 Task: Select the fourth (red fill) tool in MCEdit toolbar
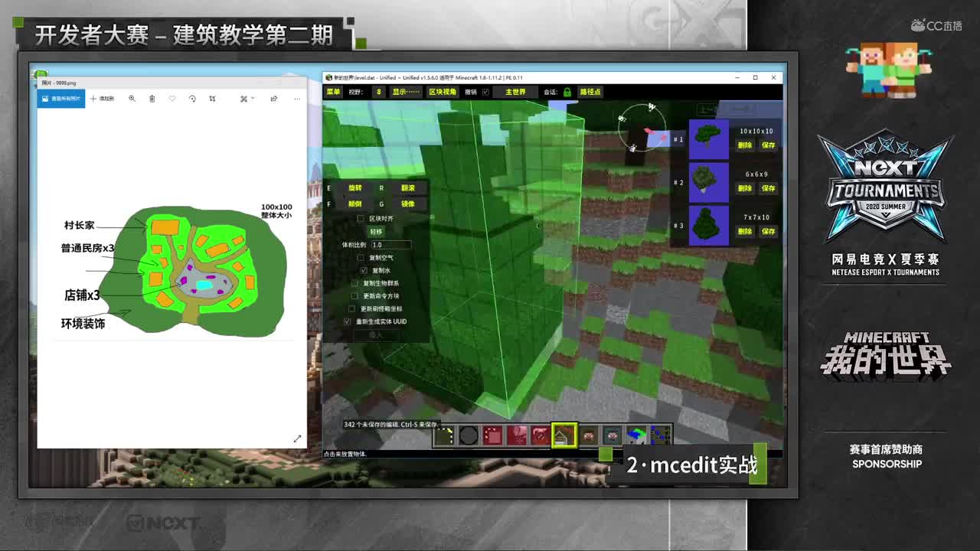[x=517, y=435]
